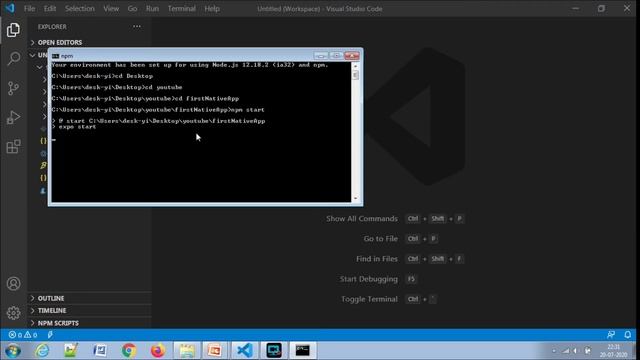
Task: Open the Selection menu
Action: 80,9
